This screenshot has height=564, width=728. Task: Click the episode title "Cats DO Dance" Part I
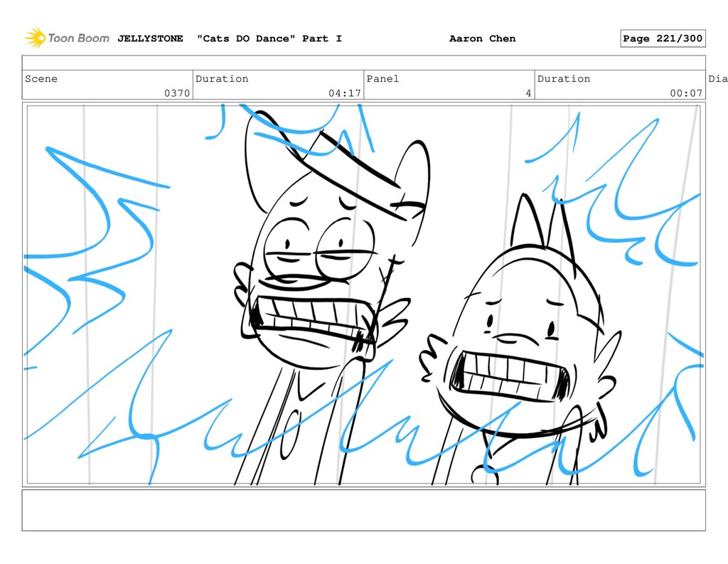[269, 38]
